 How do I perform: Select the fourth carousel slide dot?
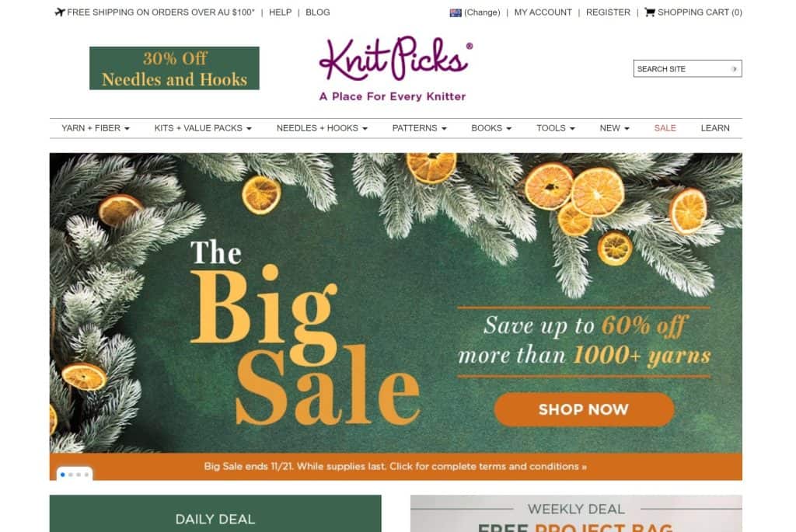tap(86, 475)
